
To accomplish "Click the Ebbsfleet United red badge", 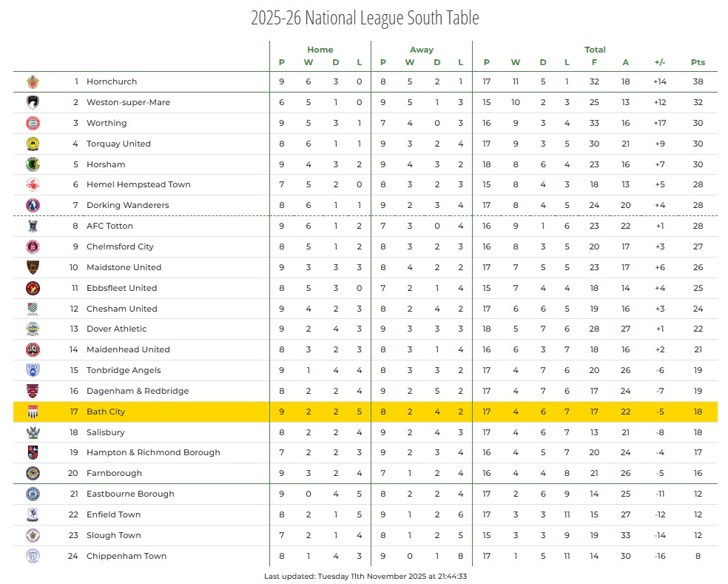I will [33, 288].
